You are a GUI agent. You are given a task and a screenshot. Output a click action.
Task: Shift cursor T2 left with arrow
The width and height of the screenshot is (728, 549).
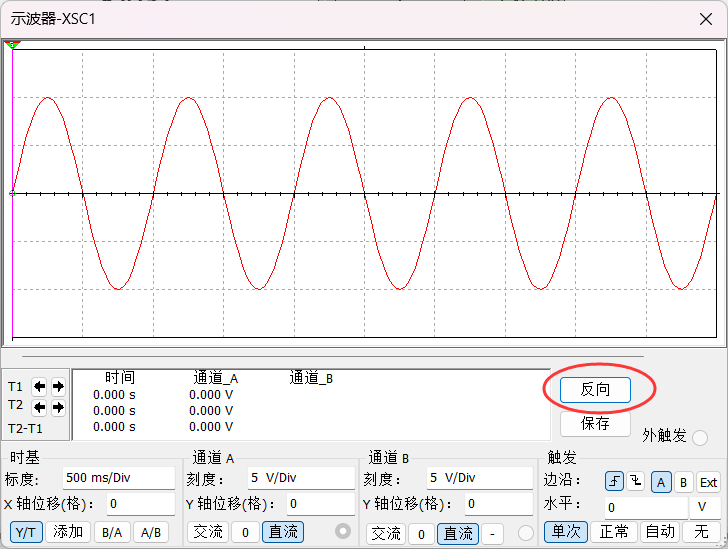(40, 407)
